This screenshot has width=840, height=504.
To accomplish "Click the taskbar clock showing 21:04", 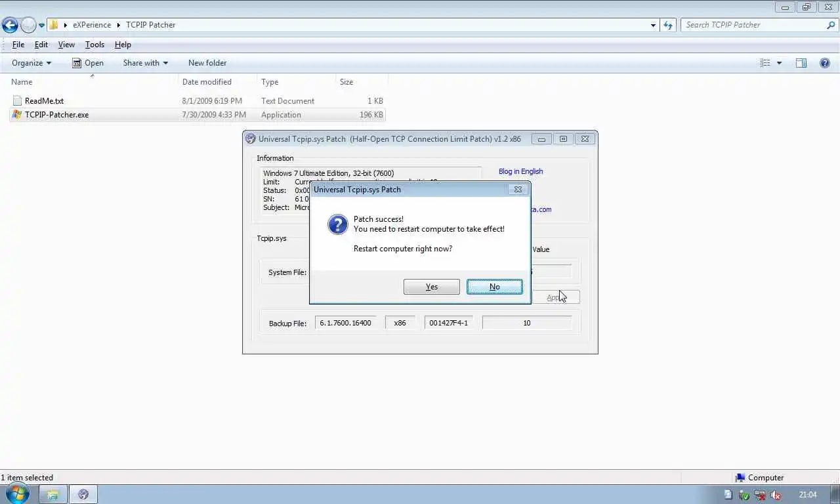I will coord(808,495).
